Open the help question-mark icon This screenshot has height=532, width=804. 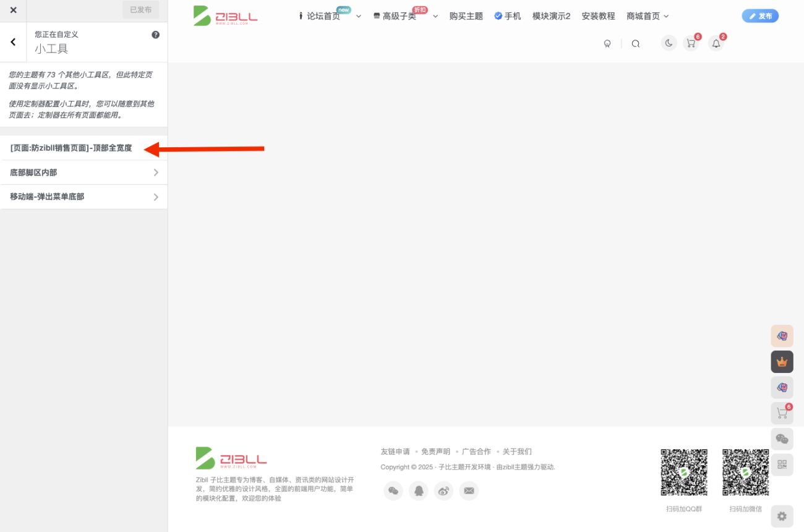[155, 35]
